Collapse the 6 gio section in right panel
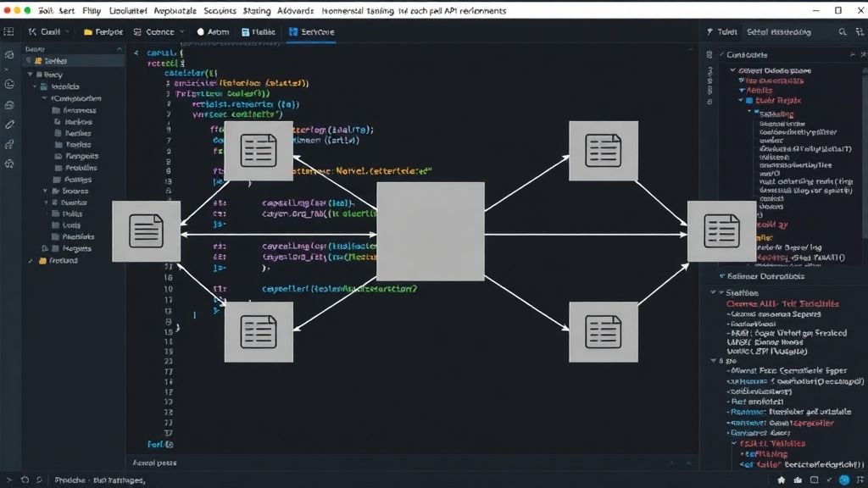 click(714, 360)
